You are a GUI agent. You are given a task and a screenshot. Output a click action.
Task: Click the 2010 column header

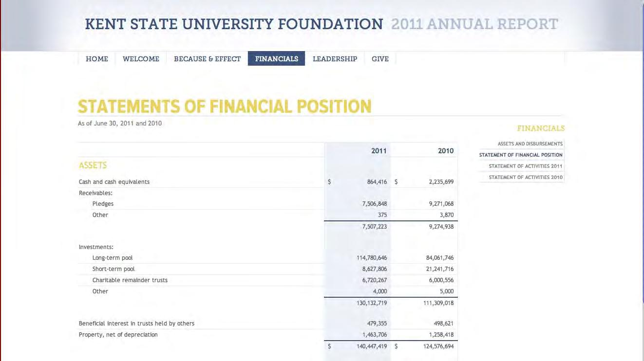click(445, 151)
